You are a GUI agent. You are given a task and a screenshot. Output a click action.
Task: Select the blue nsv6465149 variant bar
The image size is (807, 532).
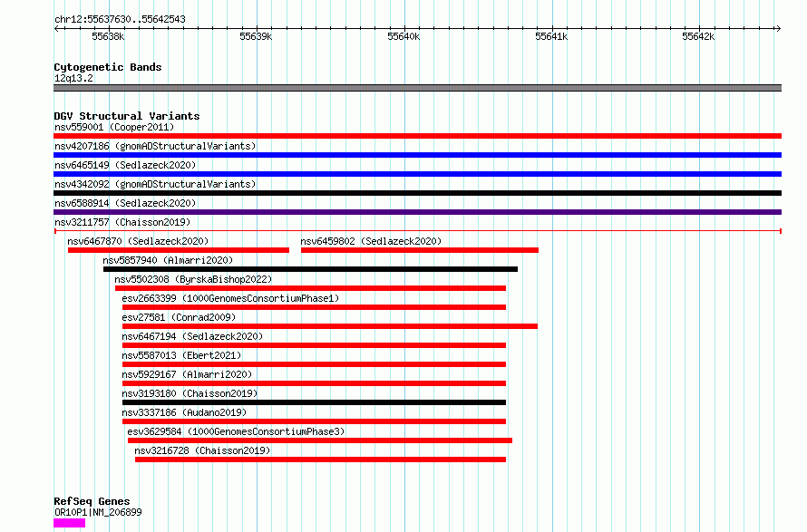pyautogui.click(x=417, y=174)
